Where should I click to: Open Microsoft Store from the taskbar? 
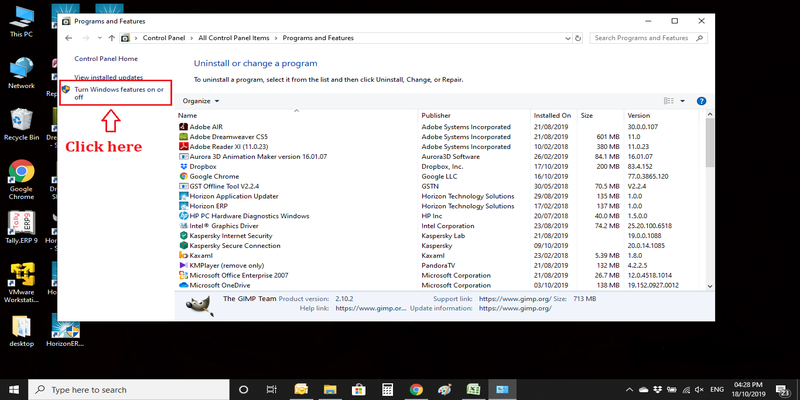point(358,390)
